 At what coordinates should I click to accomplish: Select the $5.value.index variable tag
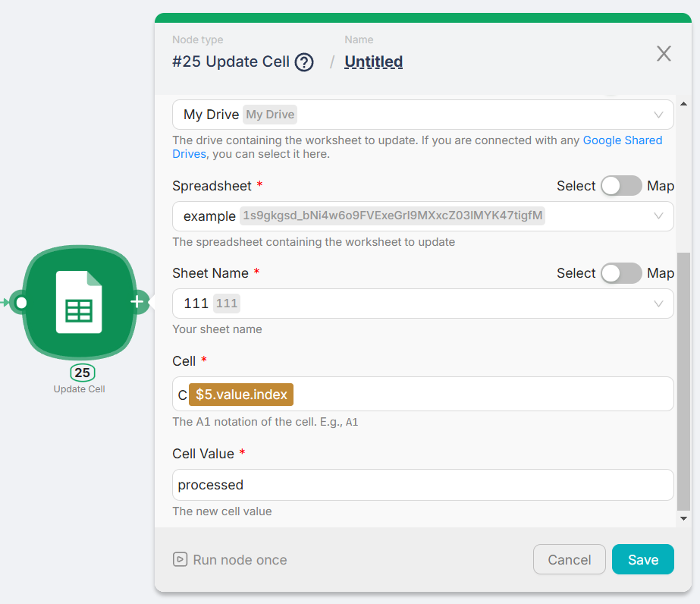(241, 395)
